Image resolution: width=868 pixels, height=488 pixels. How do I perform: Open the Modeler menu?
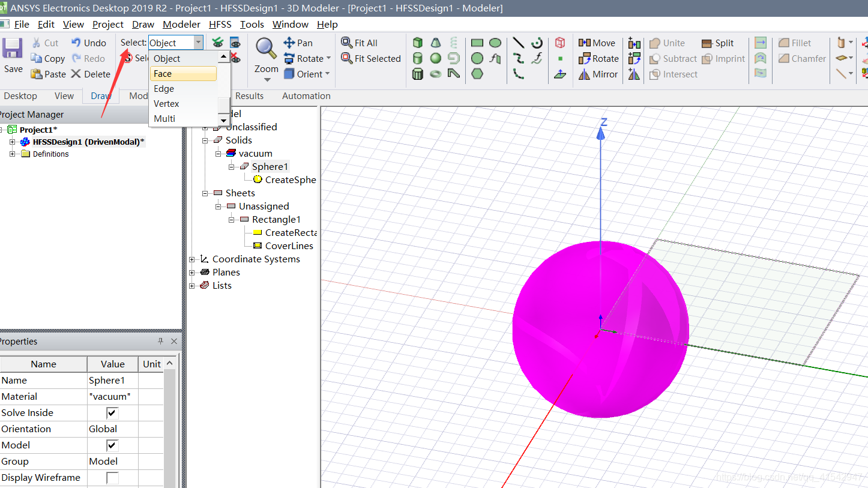tap(181, 24)
